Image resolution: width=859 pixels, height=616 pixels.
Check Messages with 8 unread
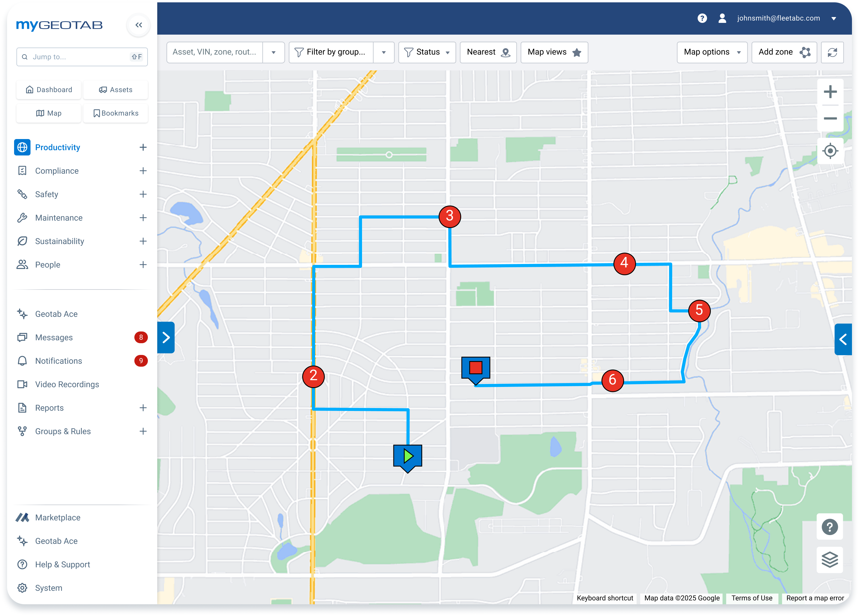53,337
